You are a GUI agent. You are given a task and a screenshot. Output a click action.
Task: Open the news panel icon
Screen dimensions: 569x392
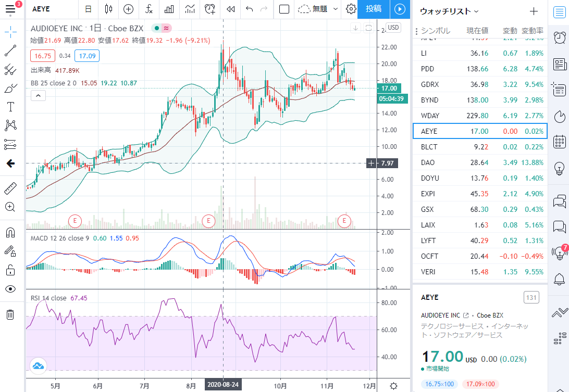pyautogui.click(x=559, y=65)
